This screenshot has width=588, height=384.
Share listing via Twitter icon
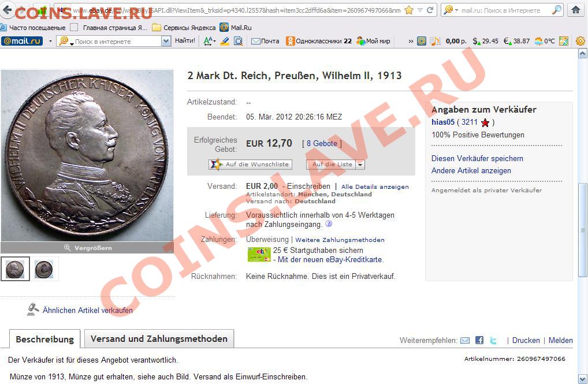(x=493, y=340)
